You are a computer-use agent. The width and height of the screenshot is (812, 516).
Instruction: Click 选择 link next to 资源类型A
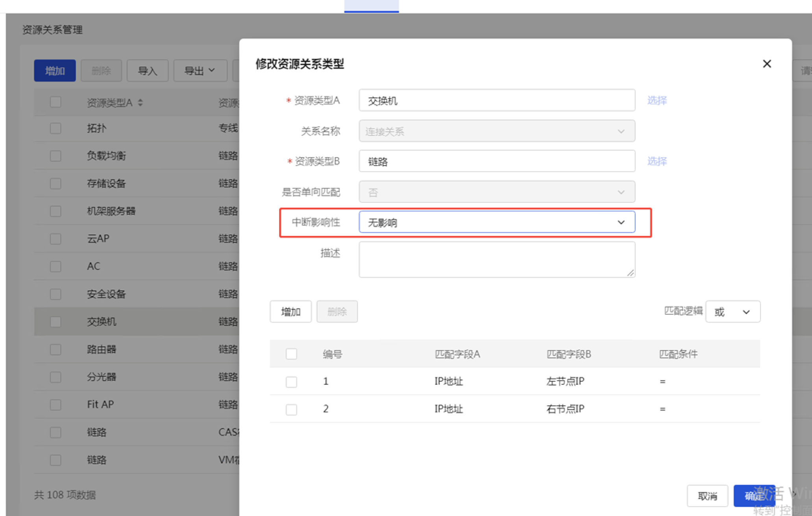[x=657, y=100]
